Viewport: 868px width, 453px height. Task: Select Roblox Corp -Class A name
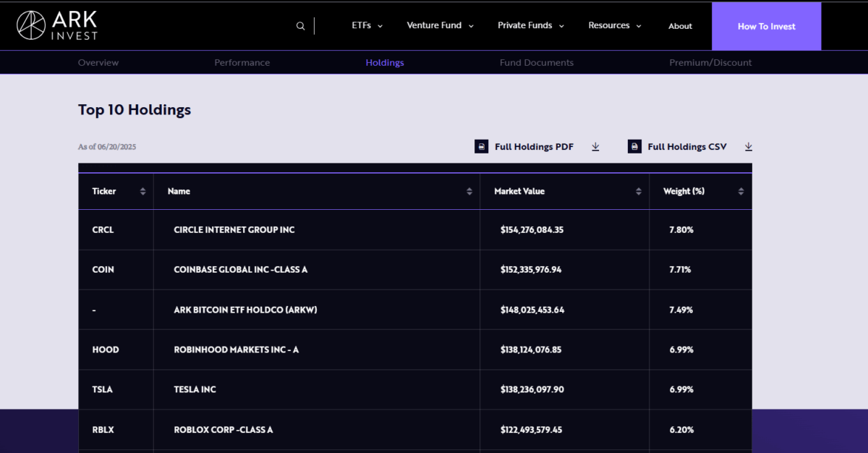pyautogui.click(x=224, y=430)
